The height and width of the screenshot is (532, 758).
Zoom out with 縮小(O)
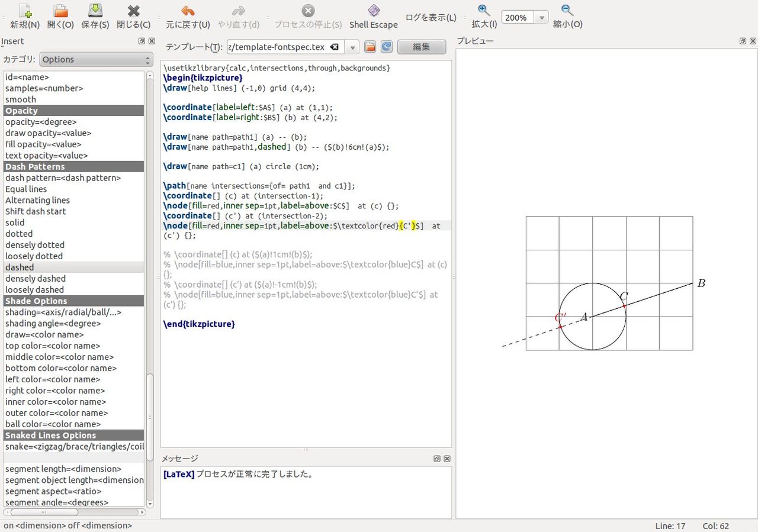[x=567, y=16]
